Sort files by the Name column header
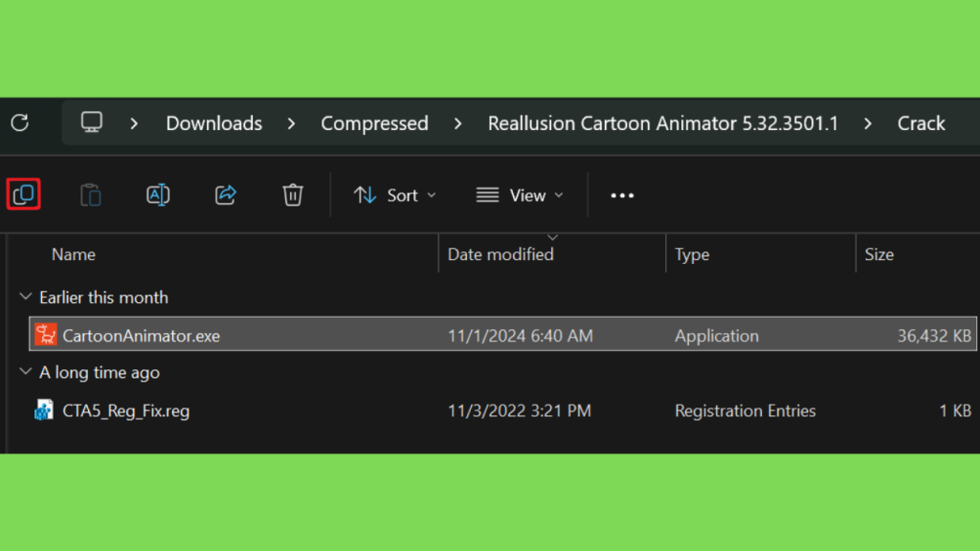This screenshot has height=551, width=980. 74,254
